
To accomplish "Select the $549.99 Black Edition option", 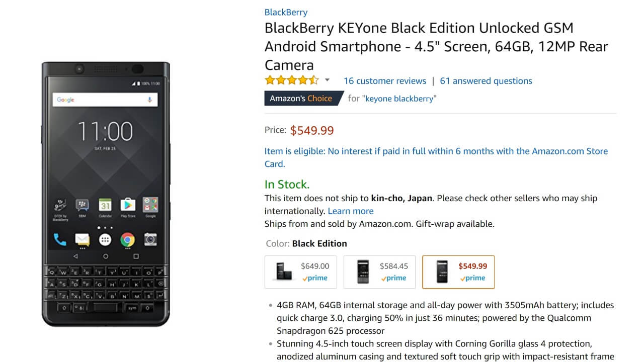I will (x=458, y=272).
